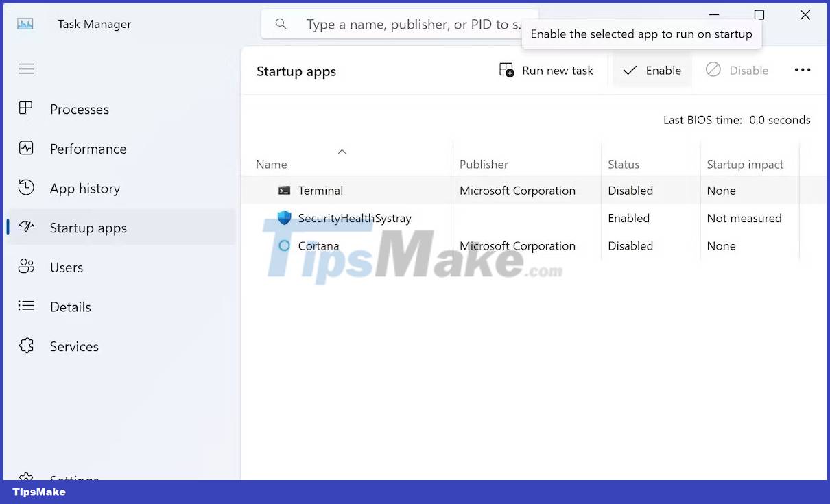Click the Users people icon

tap(26, 267)
